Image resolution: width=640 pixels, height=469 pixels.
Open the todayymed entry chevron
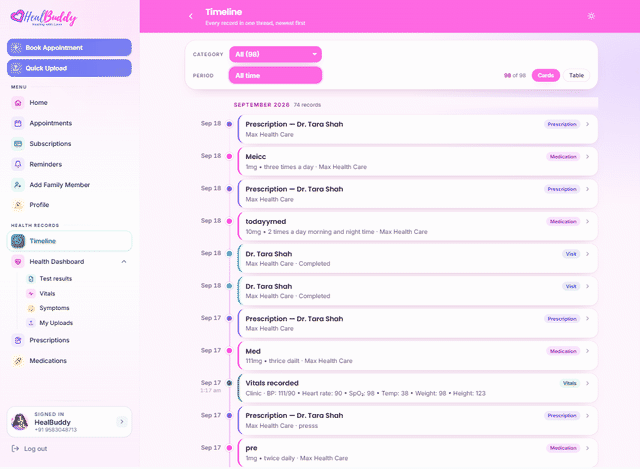587,222
